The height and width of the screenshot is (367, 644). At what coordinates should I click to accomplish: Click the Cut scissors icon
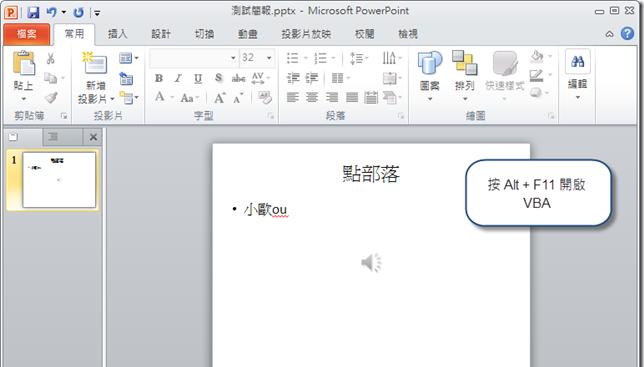click(51, 58)
